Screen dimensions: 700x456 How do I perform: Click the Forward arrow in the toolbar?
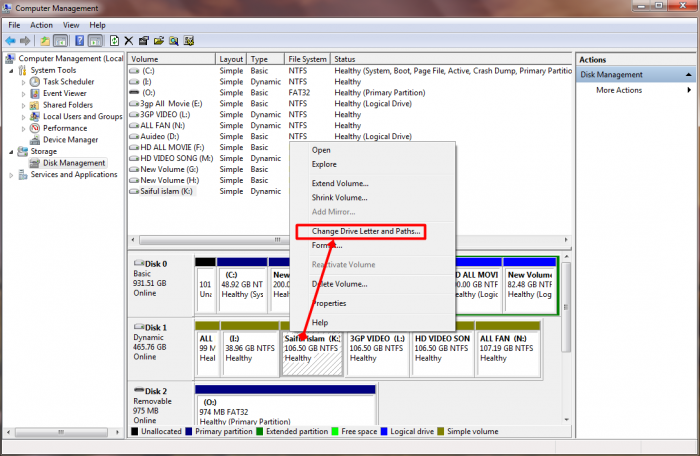(x=25, y=41)
